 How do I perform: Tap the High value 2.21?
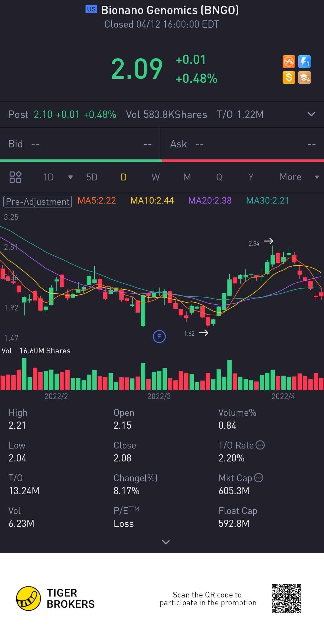(17, 425)
